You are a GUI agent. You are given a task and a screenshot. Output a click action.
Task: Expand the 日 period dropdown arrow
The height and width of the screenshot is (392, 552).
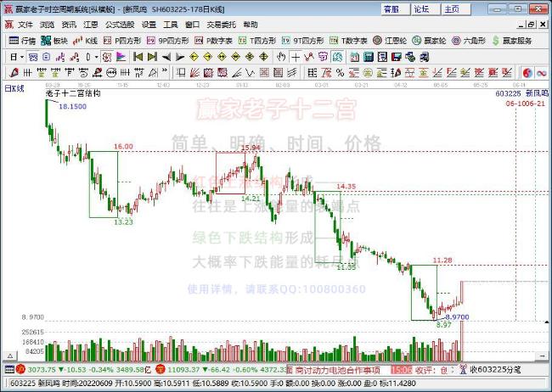click(22, 57)
